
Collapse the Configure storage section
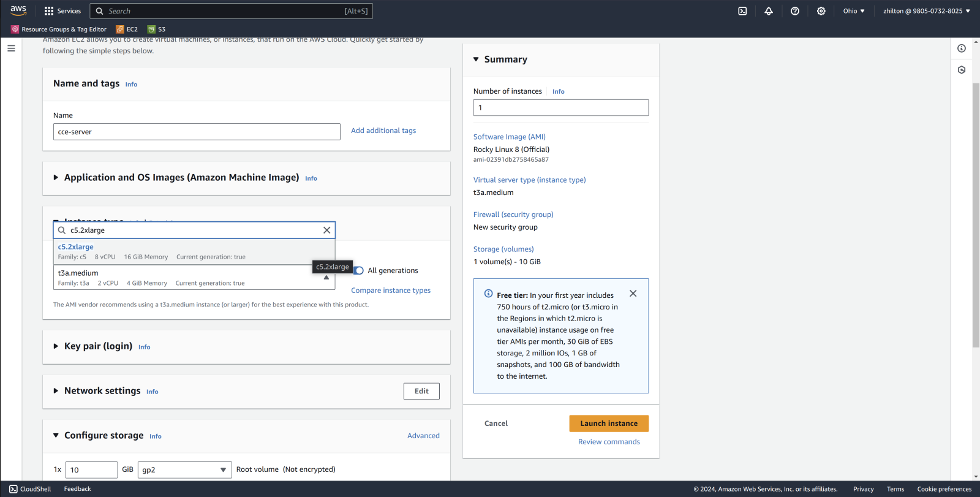[56, 436]
